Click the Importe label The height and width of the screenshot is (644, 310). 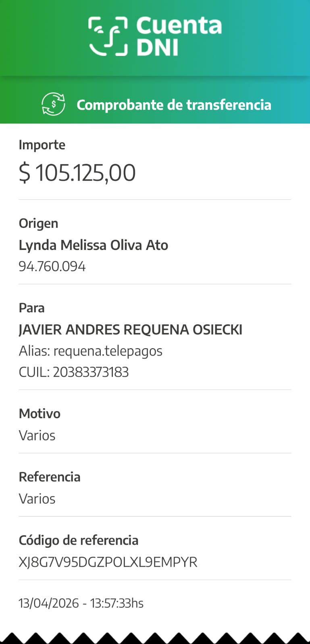tap(42, 144)
